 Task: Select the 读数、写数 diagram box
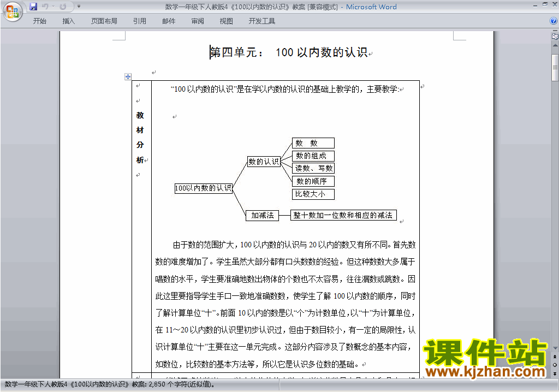click(x=313, y=168)
